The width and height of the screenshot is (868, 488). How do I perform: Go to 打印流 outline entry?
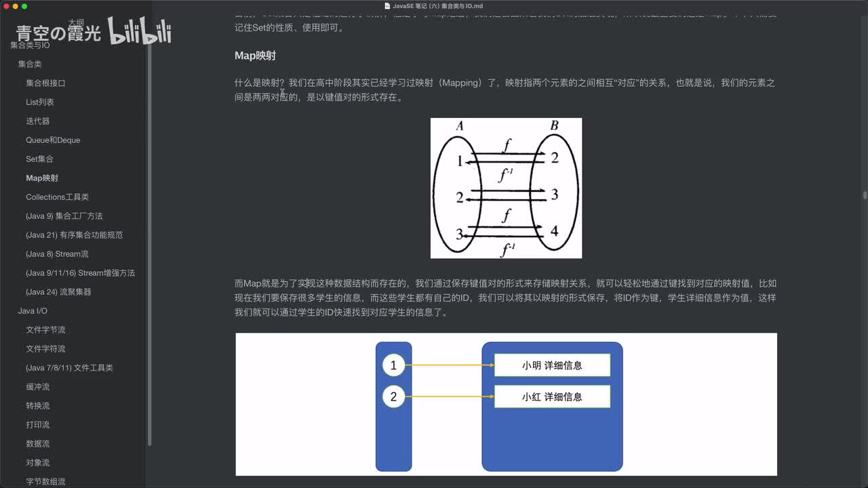[x=38, y=424]
